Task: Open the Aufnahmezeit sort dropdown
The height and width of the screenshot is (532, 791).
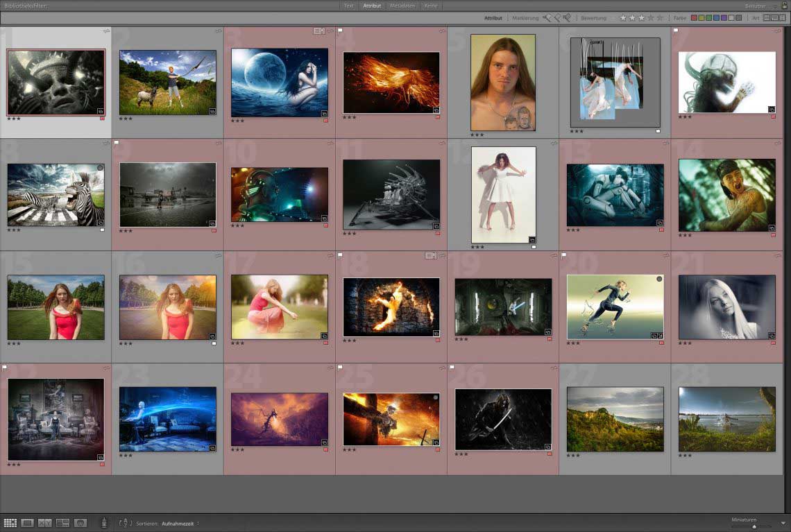Action: (180, 523)
